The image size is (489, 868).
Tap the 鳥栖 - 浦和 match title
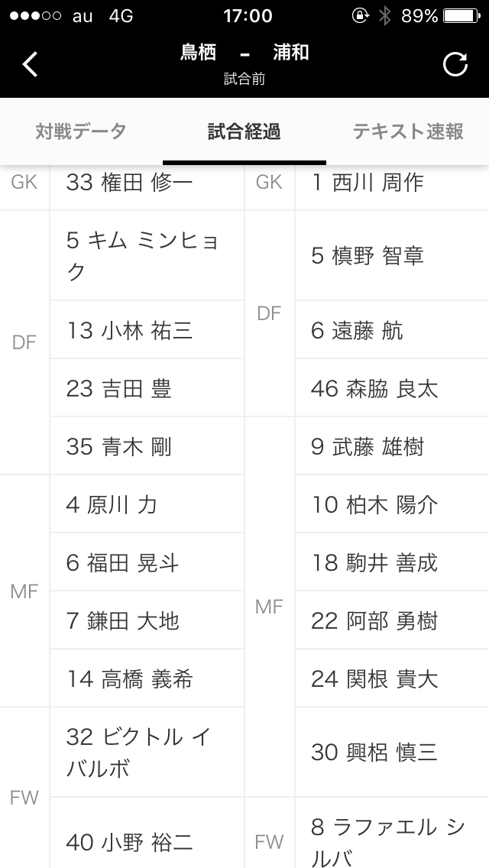point(244,53)
